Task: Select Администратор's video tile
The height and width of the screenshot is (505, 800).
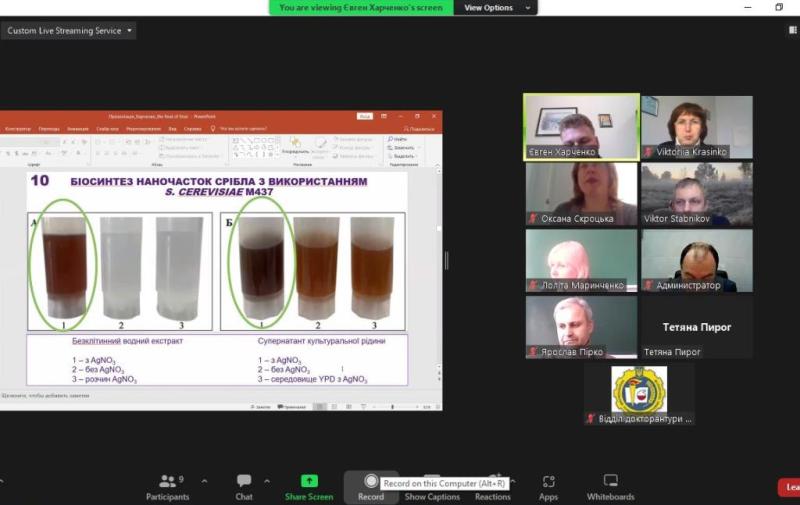Action: click(x=697, y=261)
